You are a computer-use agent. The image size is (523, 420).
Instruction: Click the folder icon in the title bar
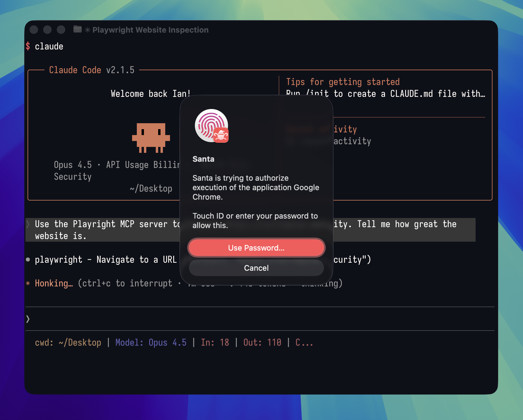[x=77, y=29]
